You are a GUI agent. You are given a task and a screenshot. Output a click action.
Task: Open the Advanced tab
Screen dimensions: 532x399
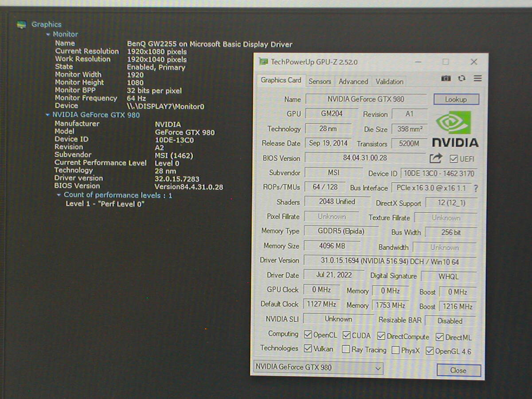pyautogui.click(x=353, y=82)
